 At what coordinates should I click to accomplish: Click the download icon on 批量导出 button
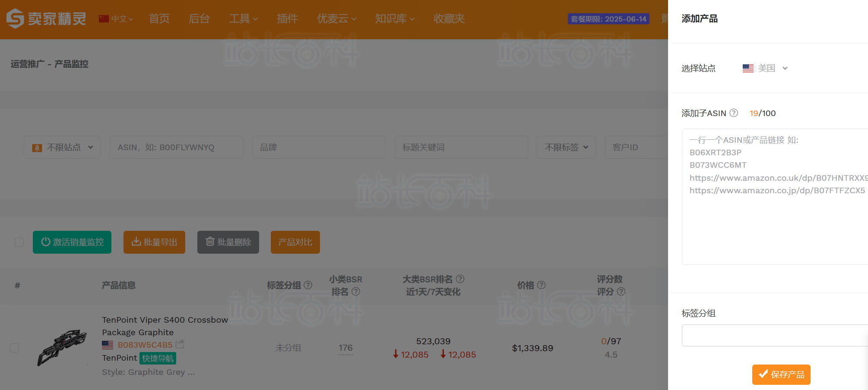(x=136, y=242)
